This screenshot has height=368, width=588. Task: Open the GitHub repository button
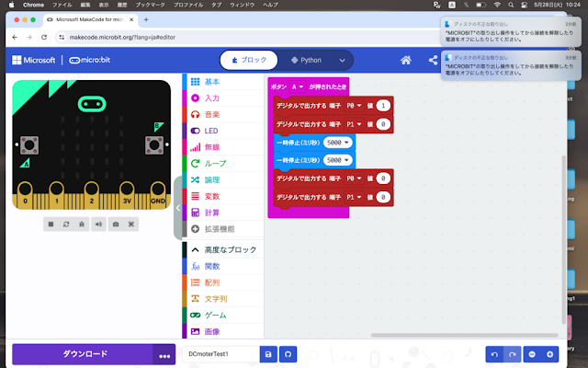click(288, 354)
